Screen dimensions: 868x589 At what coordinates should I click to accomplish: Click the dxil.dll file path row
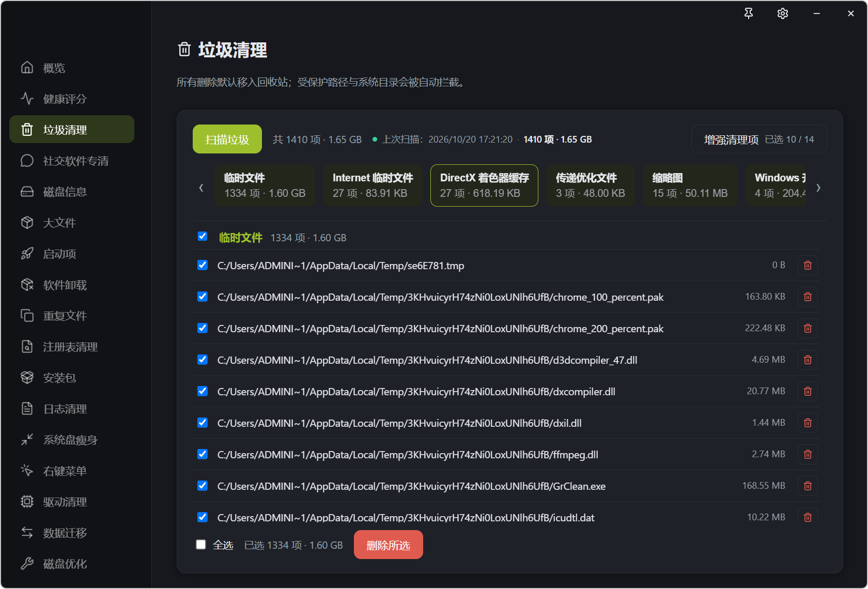pos(399,423)
